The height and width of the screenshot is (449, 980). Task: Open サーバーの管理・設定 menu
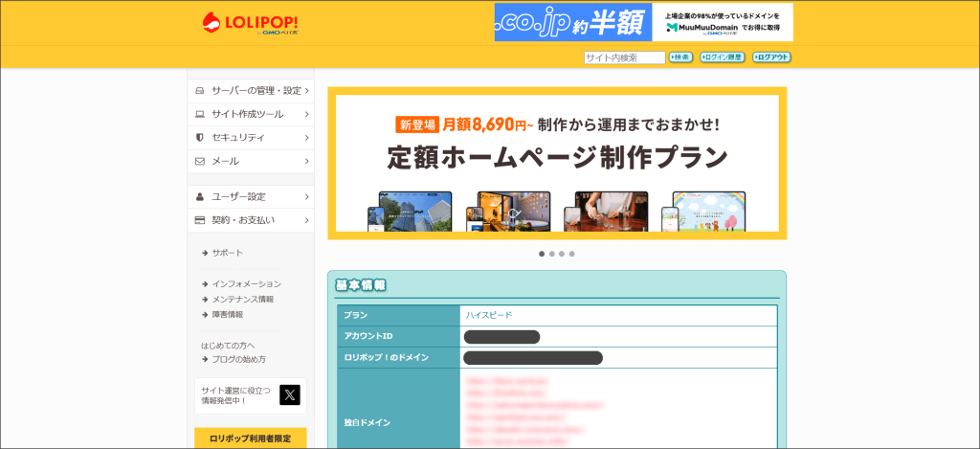tap(251, 91)
